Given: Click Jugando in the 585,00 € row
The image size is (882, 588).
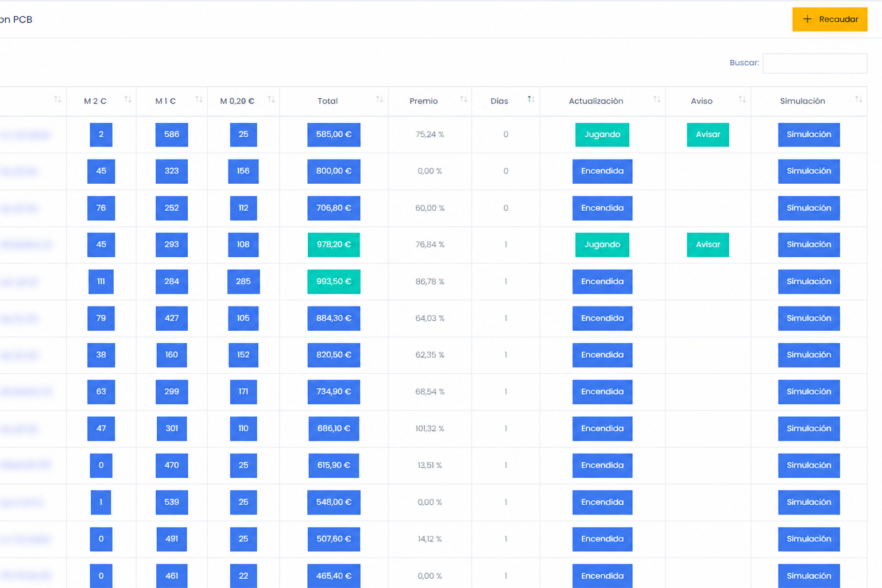Looking at the screenshot, I should click(x=602, y=135).
